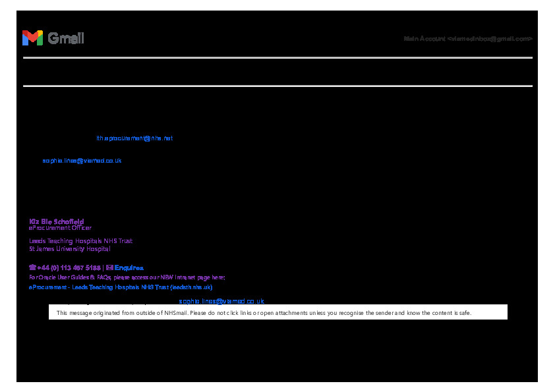This screenshot has height=392, width=555.
Task: Open the Enquiries link
Action: point(129,268)
